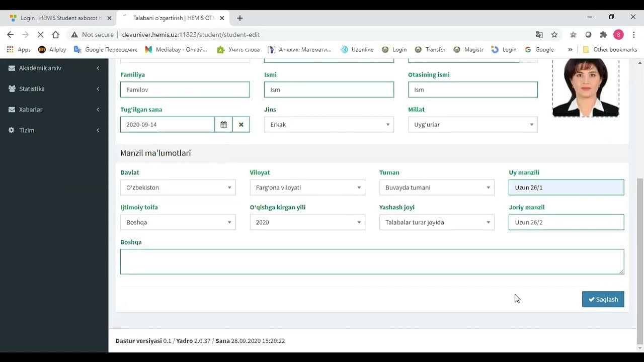Open the Ijtimoiy toifa dropdown
The image size is (644, 362).
(178, 222)
